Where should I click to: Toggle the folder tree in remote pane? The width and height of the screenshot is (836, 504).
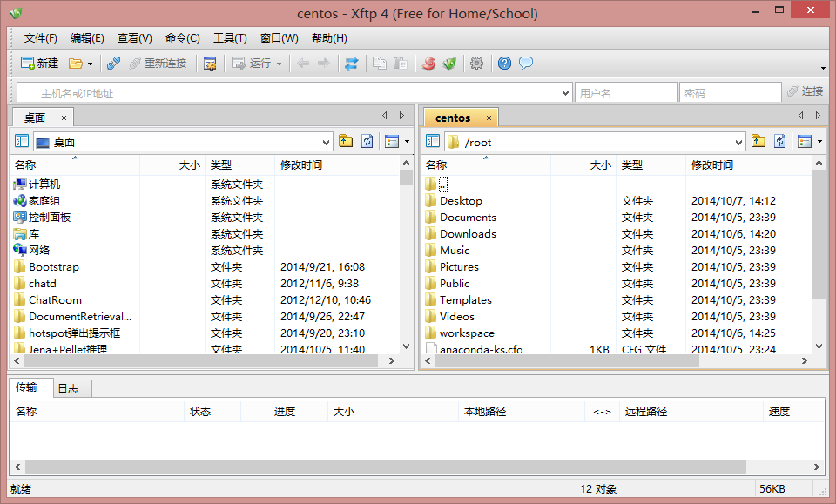[x=433, y=141]
